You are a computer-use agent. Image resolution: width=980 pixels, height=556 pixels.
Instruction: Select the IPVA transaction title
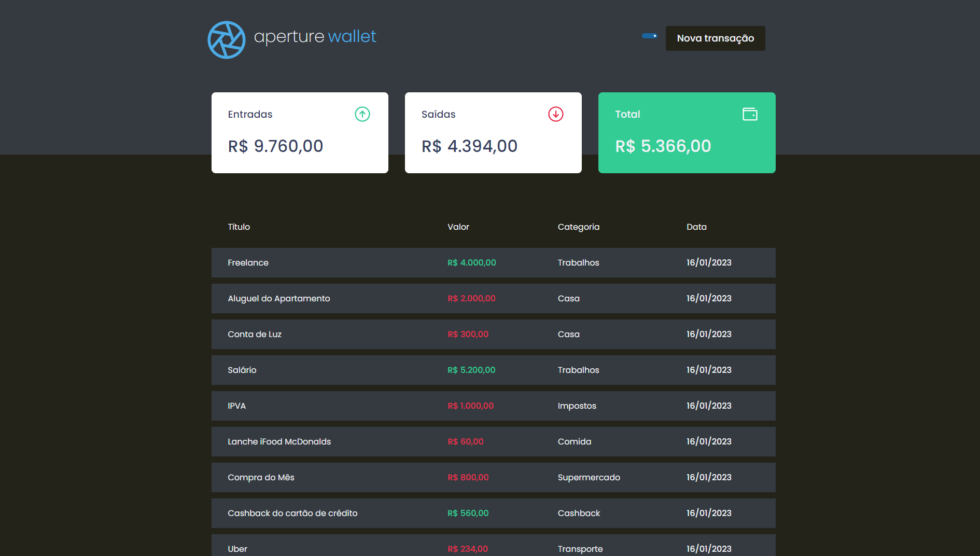point(237,406)
